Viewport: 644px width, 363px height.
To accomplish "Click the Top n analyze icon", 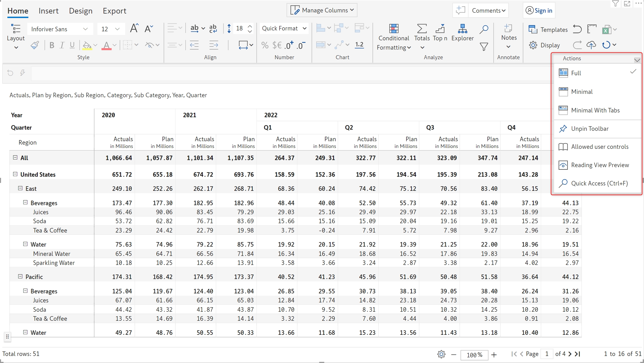I will [x=440, y=29].
